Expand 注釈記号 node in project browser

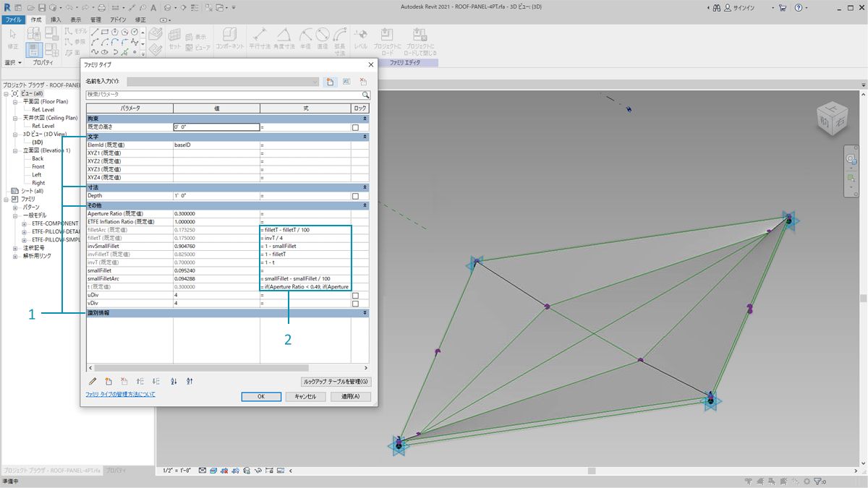coord(15,248)
